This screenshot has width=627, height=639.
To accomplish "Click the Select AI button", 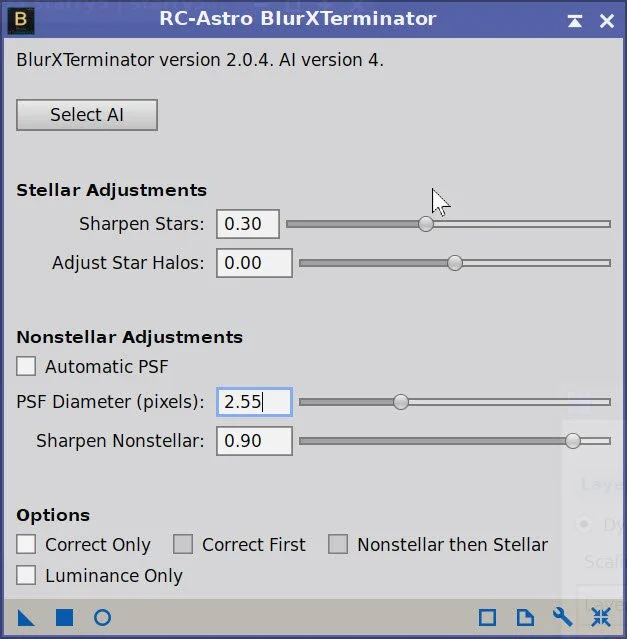I will pos(87,115).
